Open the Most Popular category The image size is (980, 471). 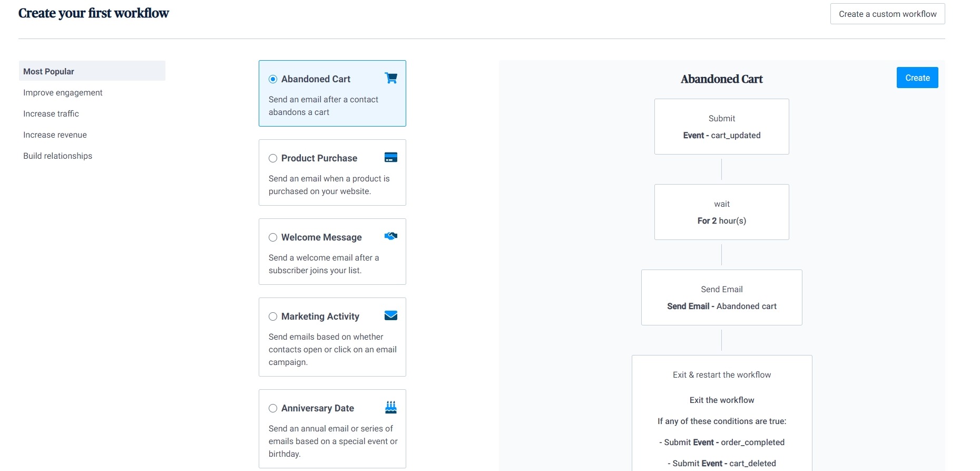point(49,71)
